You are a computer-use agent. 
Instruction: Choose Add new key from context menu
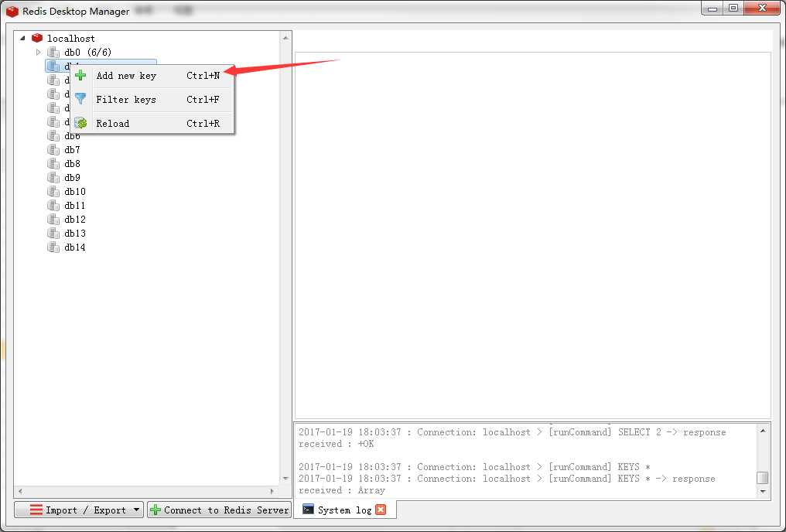[x=152, y=76]
